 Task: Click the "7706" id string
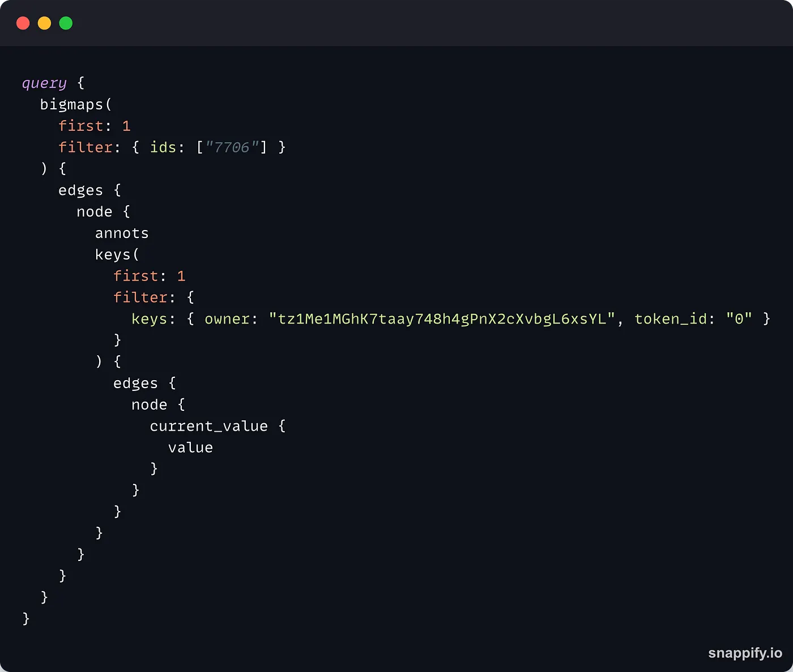pos(232,147)
